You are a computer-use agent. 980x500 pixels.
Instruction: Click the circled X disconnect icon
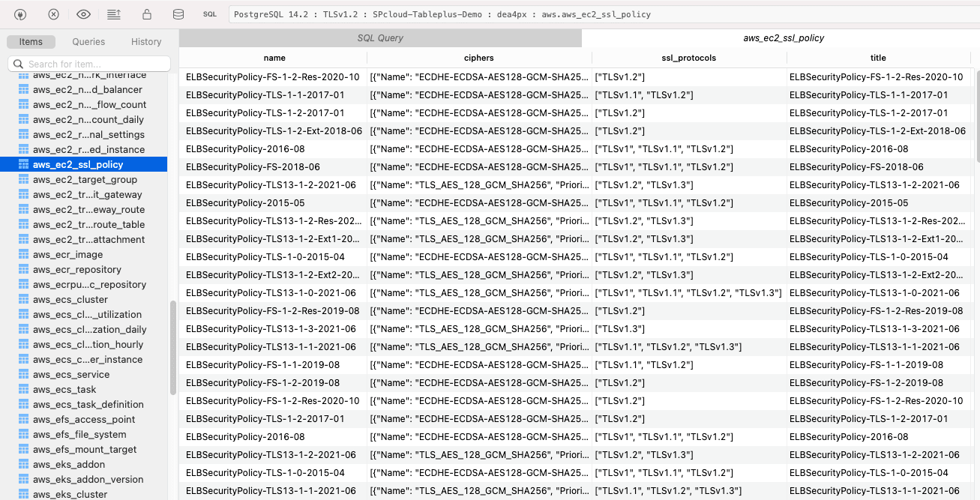click(53, 14)
